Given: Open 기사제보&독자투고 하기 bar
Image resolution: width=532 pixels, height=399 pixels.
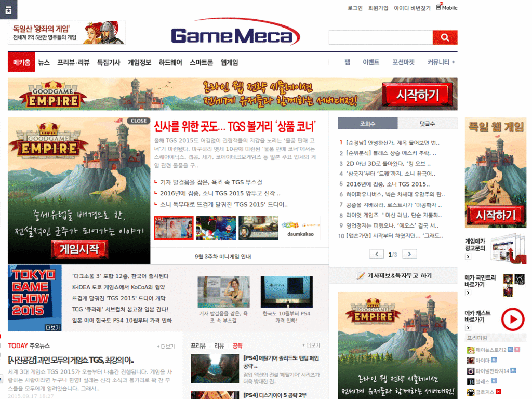Looking at the screenshot, I should [394, 275].
